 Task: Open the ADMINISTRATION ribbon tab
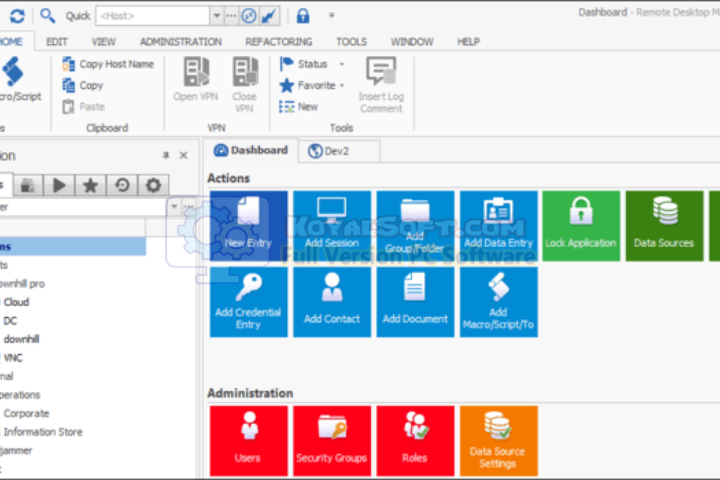tap(181, 42)
